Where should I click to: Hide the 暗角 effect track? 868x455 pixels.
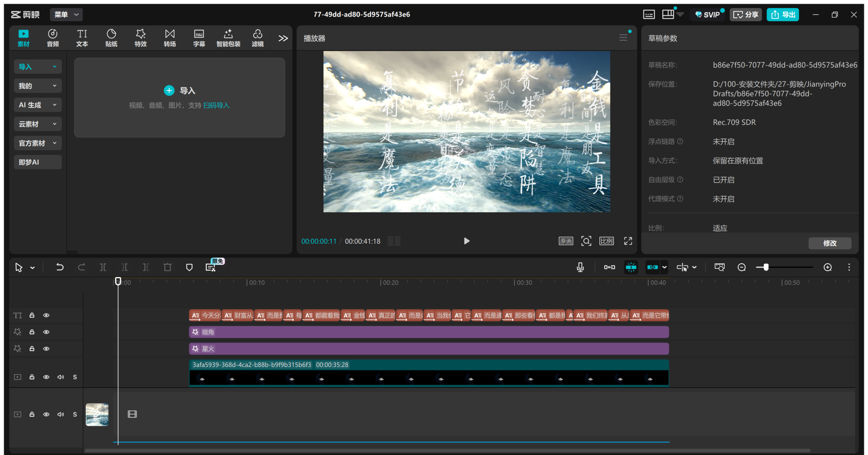46,332
